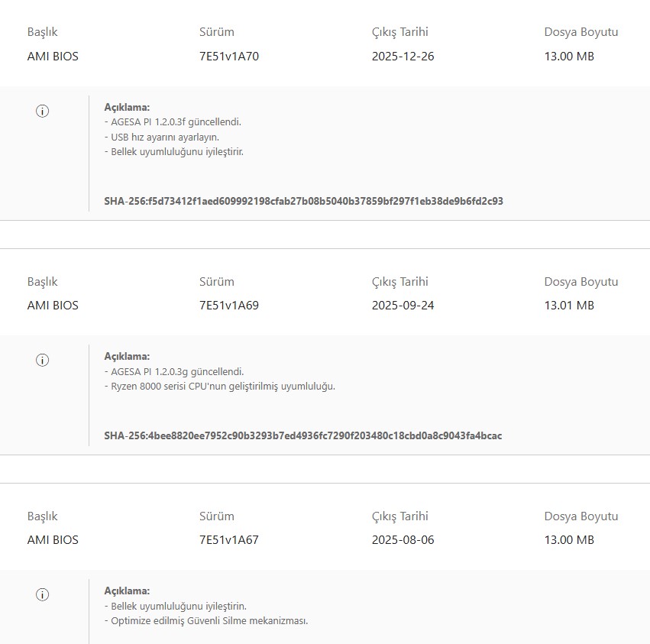The height and width of the screenshot is (644, 650).
Task: Click the release date 2025-09-24
Action: (403, 306)
